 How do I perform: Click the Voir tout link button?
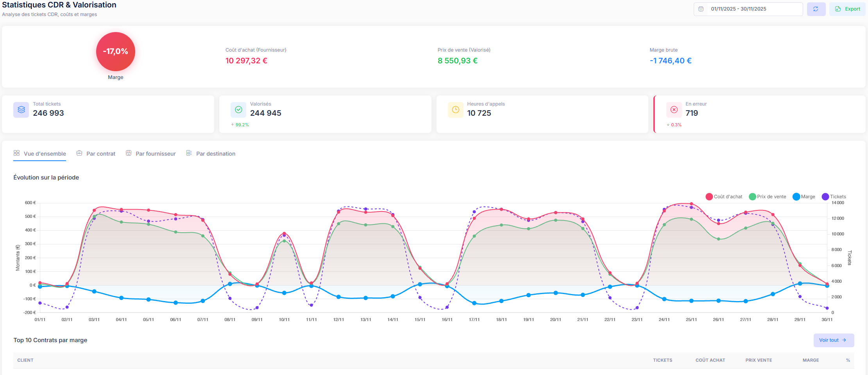point(833,340)
